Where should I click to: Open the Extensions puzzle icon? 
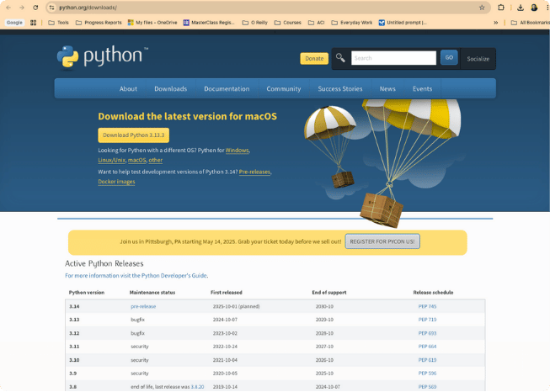501,8
